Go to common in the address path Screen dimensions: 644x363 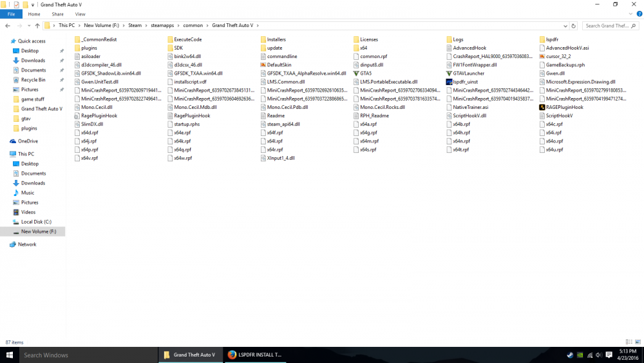(193, 26)
